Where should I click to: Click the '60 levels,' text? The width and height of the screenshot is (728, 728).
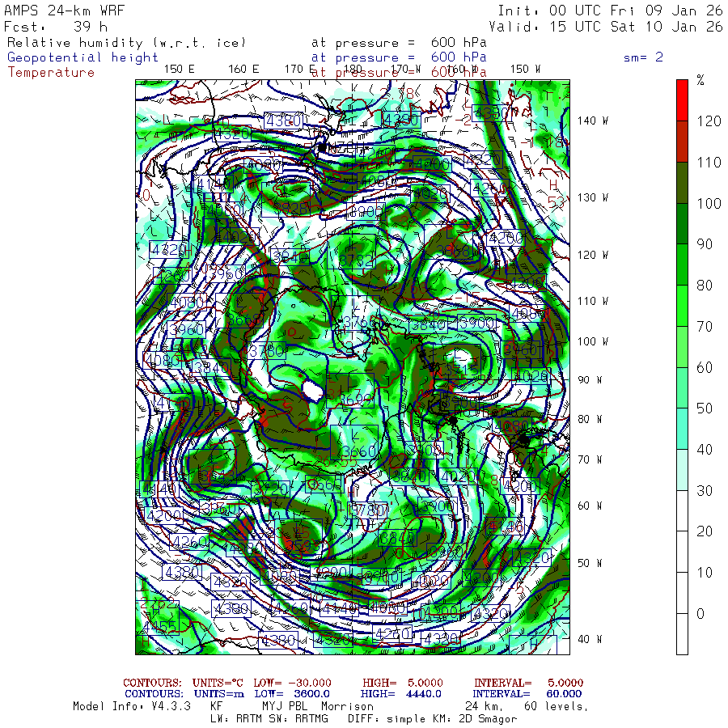click(557, 706)
